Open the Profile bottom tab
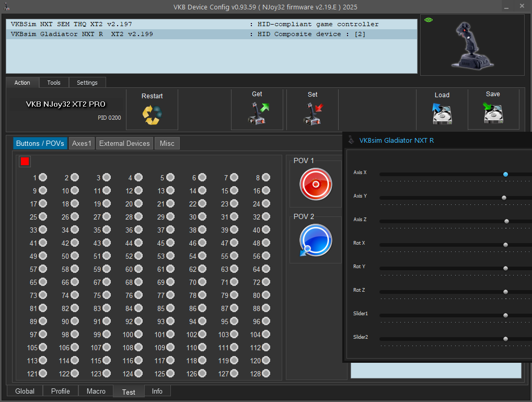This screenshot has width=532, height=402. point(61,391)
